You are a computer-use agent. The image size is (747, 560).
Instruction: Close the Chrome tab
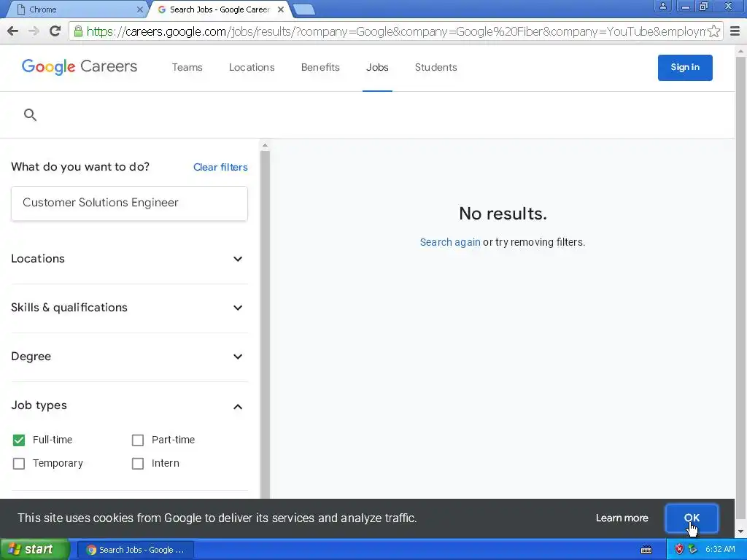pyautogui.click(x=139, y=9)
